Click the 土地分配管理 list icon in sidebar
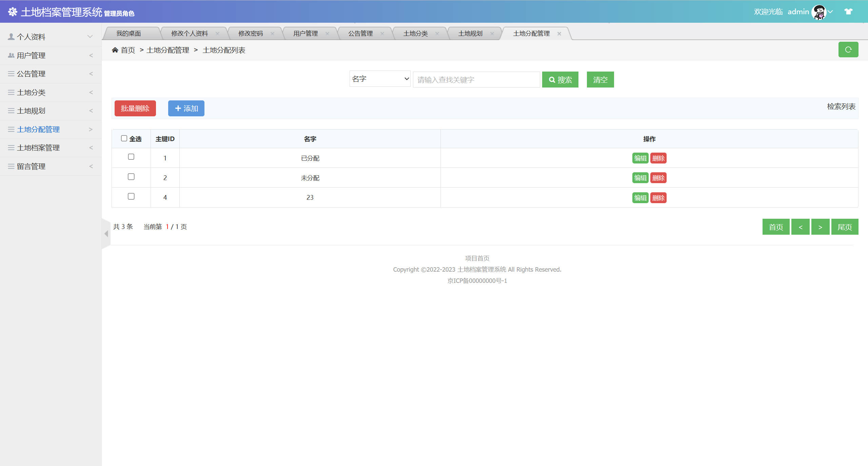This screenshot has height=466, width=868. 11,129
